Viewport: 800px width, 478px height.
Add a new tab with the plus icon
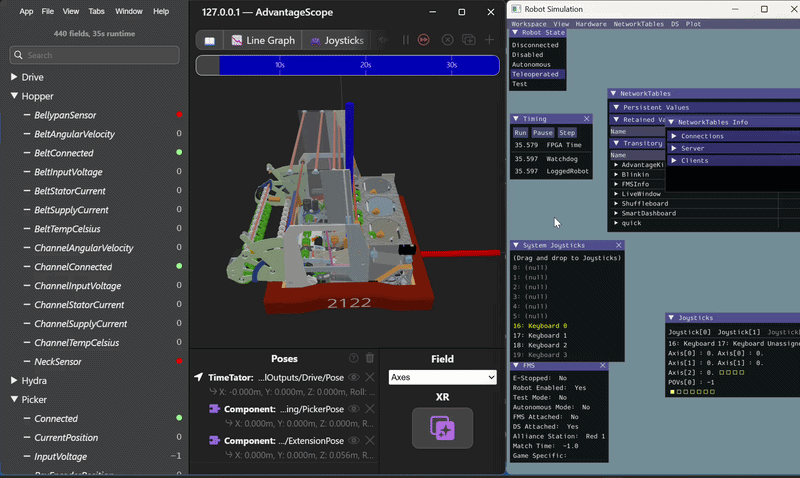click(489, 40)
